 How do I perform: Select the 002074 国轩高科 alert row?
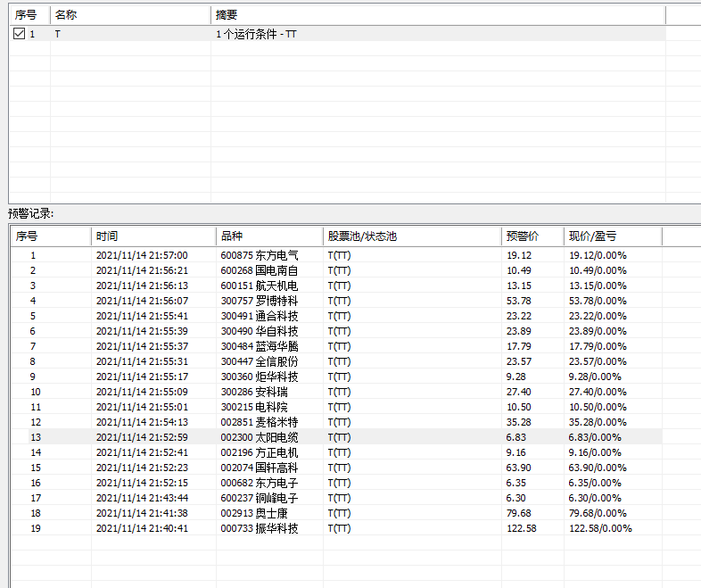point(336,468)
